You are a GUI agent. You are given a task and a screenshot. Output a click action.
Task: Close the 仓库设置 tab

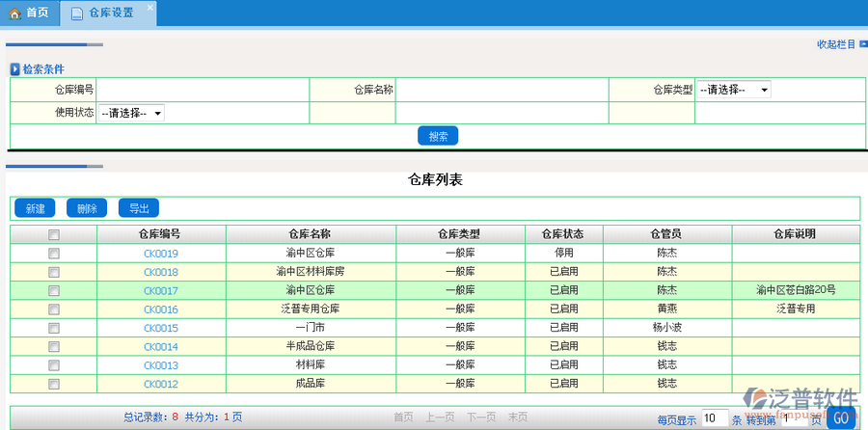(149, 8)
